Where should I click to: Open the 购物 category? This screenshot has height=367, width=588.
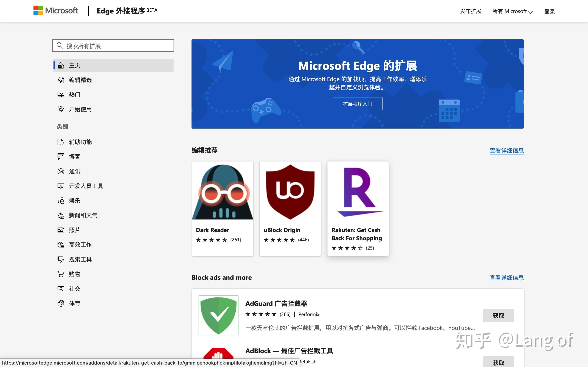point(75,274)
